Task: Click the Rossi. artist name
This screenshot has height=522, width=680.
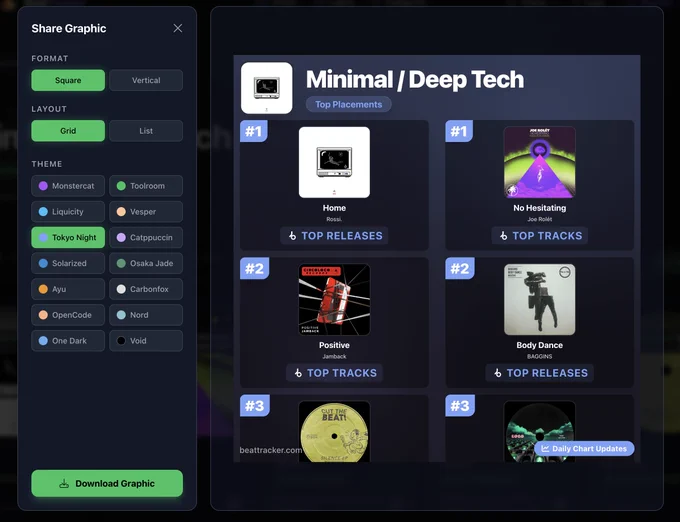Action: click(334, 219)
